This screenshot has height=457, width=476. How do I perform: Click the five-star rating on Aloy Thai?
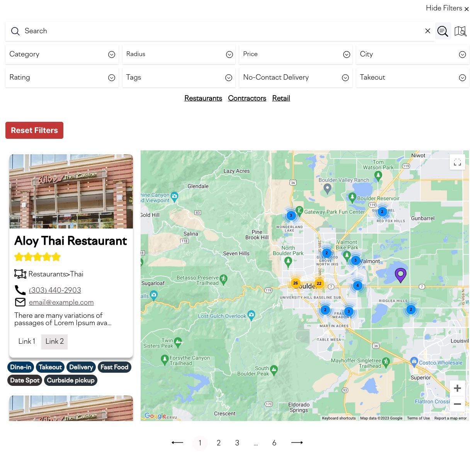tap(37, 257)
